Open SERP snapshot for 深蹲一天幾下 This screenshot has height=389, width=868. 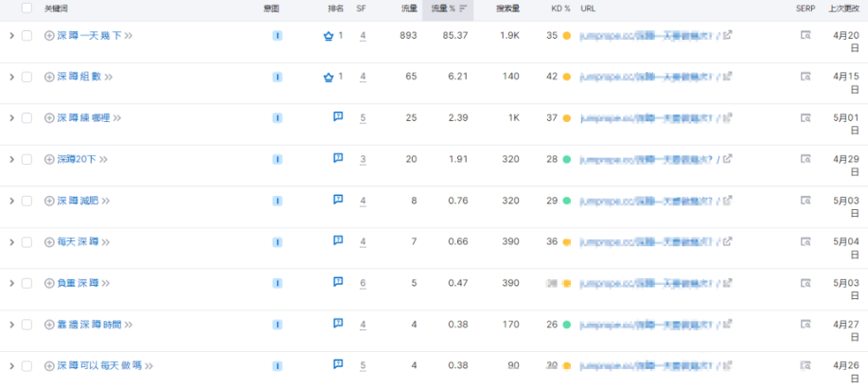click(x=805, y=36)
